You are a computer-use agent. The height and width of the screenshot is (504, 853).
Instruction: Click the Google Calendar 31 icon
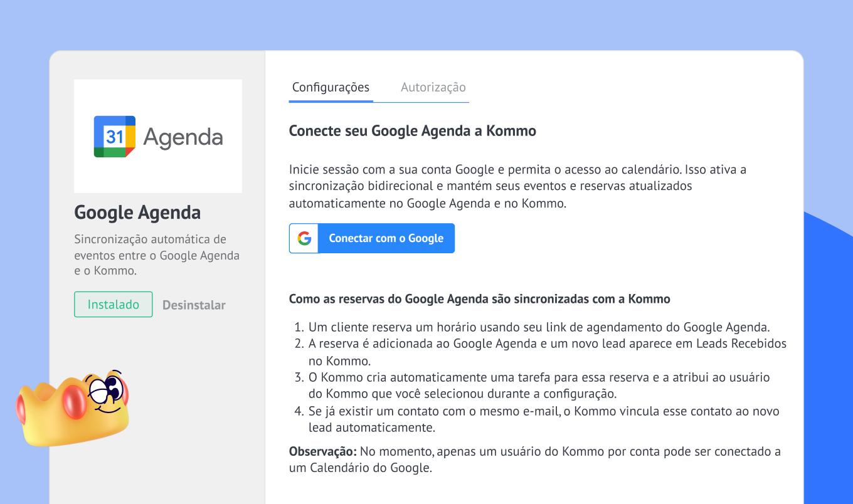115,136
